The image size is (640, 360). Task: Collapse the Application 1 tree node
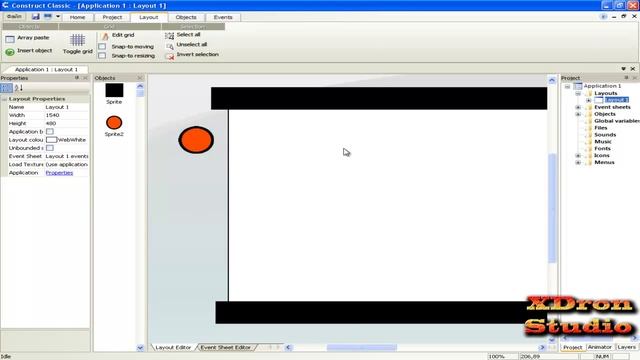[x=567, y=87]
